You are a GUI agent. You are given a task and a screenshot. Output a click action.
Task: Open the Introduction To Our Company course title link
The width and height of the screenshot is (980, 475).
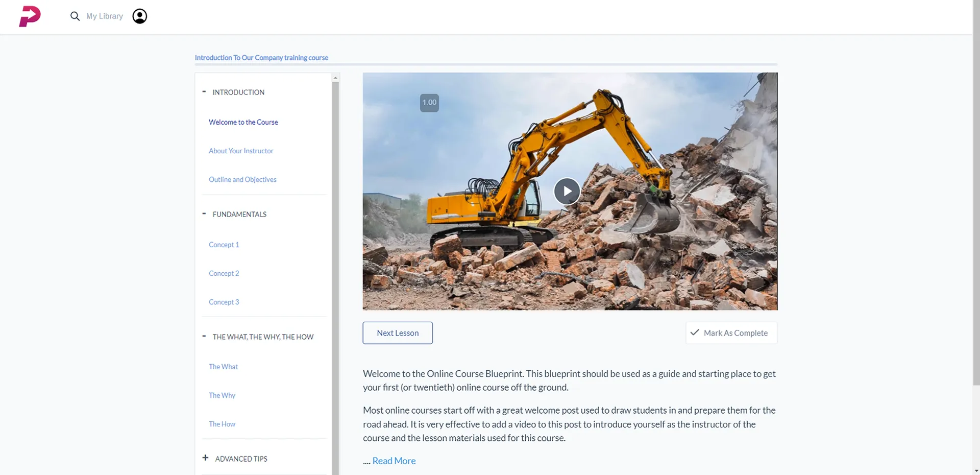tap(261, 58)
